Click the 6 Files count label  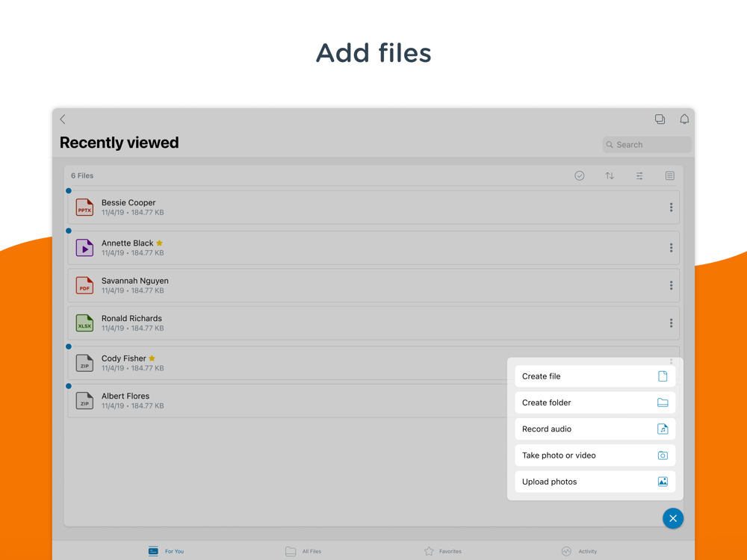82,175
